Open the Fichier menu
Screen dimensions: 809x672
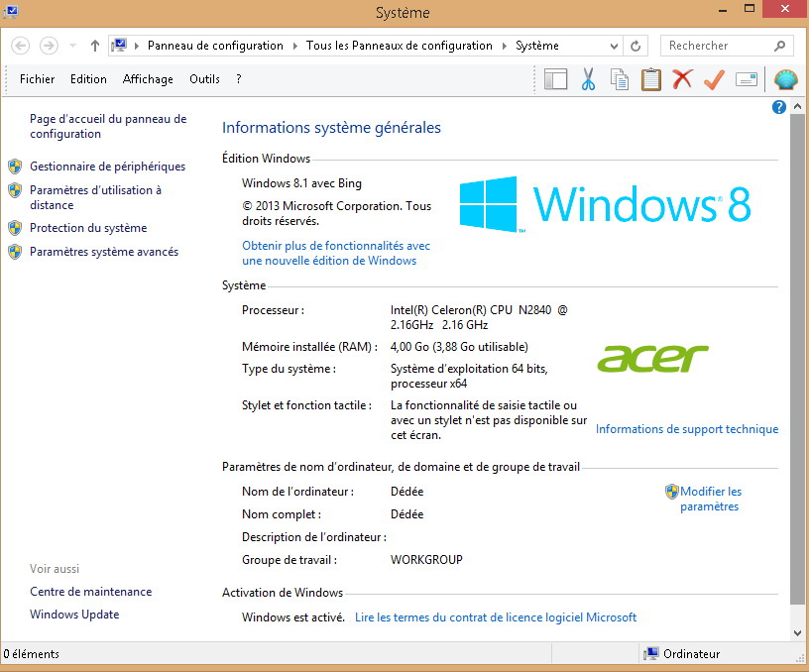37,79
